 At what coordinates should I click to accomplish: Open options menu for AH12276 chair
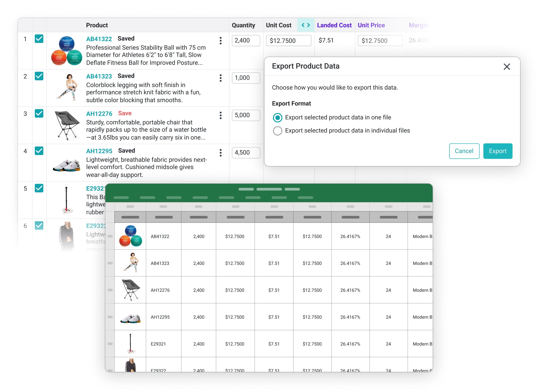tap(221, 115)
